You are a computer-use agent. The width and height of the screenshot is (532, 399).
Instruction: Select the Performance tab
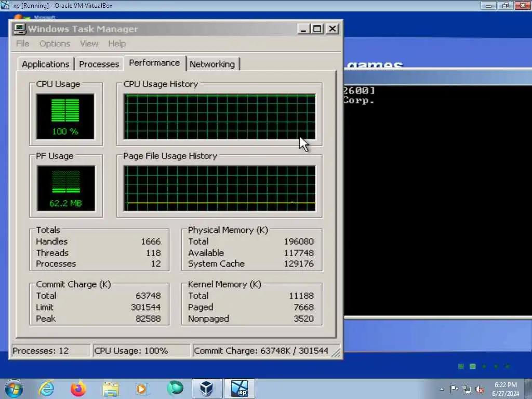[154, 63]
